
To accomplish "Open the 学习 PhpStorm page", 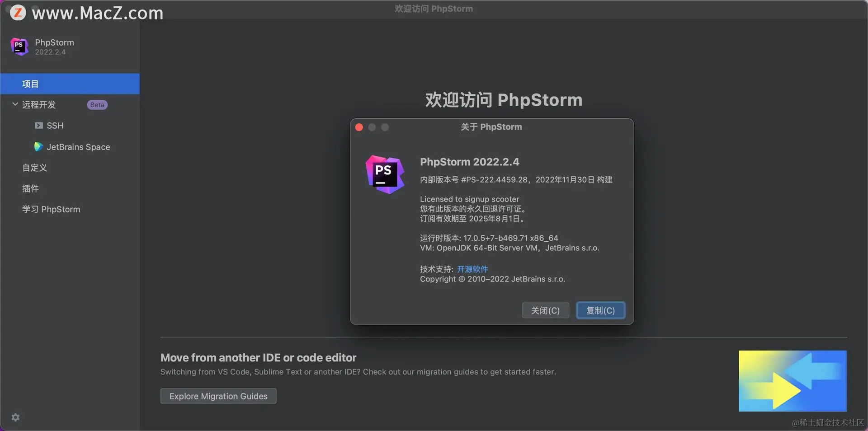I will (x=51, y=209).
